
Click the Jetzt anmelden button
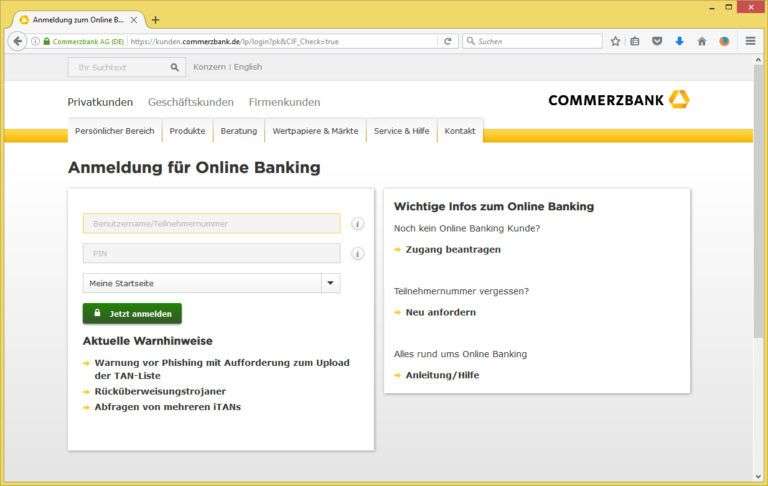click(x=132, y=314)
